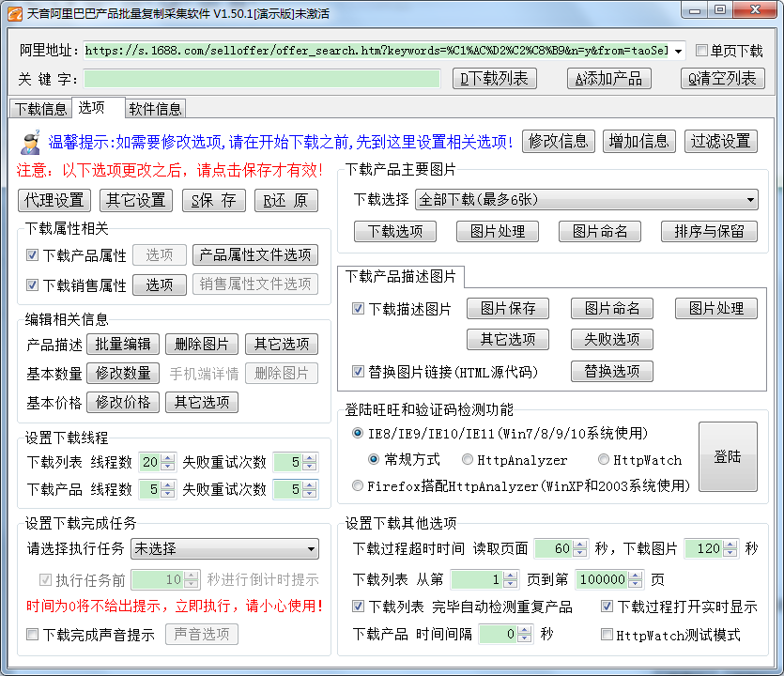Switch to the 下载信息 tab
The height and width of the screenshot is (676, 784).
pyautogui.click(x=40, y=109)
